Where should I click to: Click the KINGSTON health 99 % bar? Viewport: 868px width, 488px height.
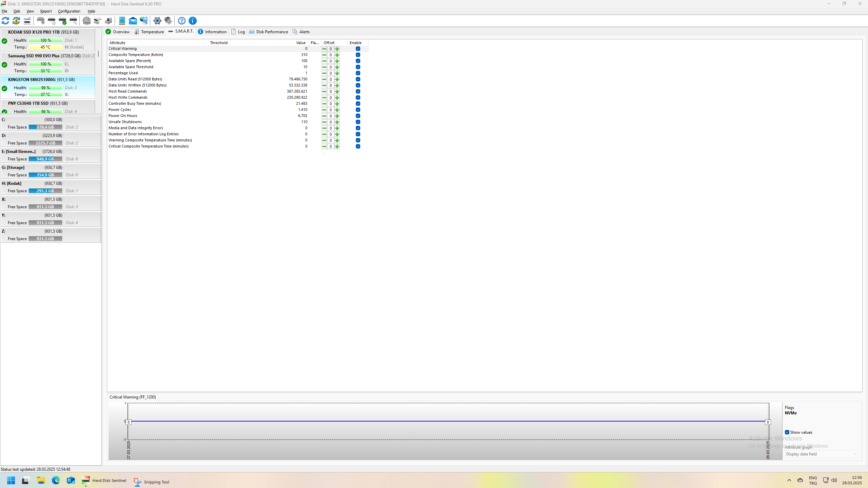45,88
